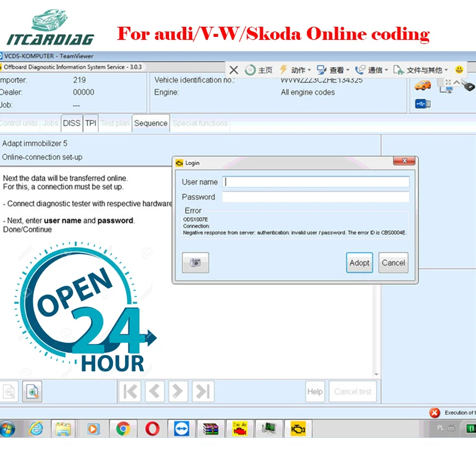The height and width of the screenshot is (476, 476).
Task: Click 'Adapt immobilizer 5' text
Action: (35, 143)
